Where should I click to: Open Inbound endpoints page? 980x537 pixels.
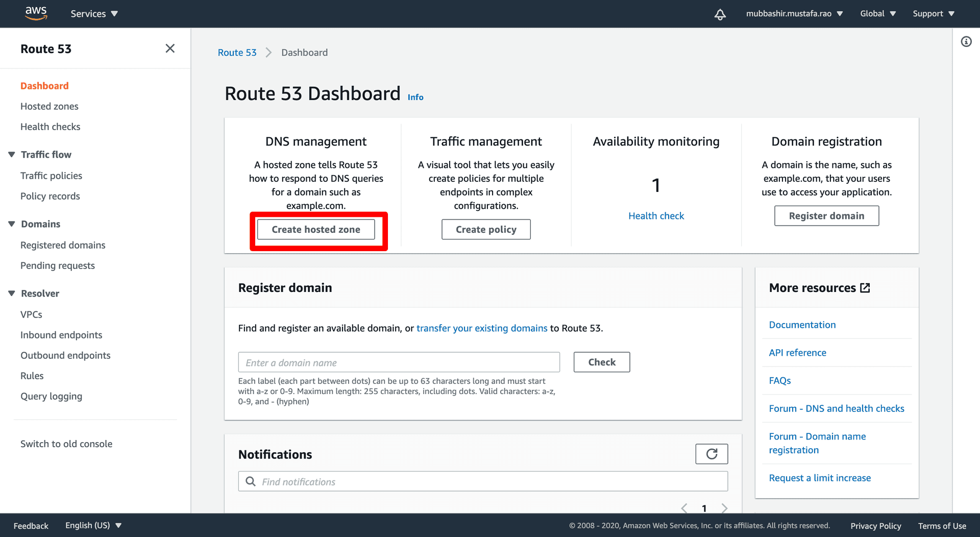pyautogui.click(x=61, y=335)
